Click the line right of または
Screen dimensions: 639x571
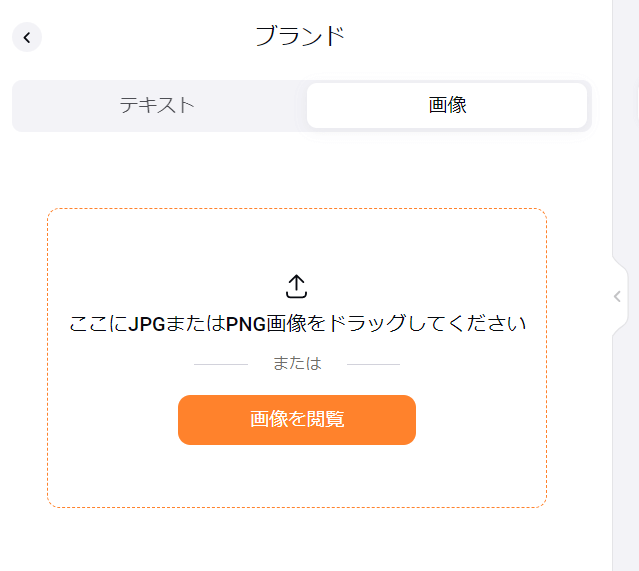point(373,364)
